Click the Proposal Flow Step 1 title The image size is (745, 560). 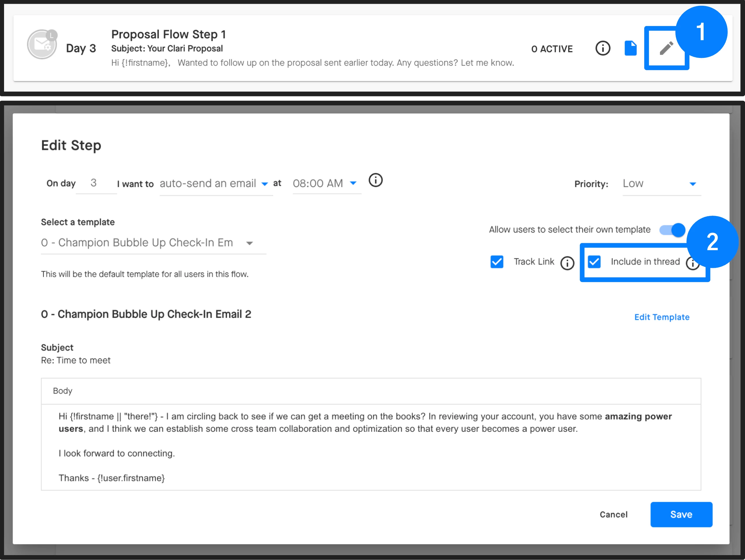pos(168,34)
